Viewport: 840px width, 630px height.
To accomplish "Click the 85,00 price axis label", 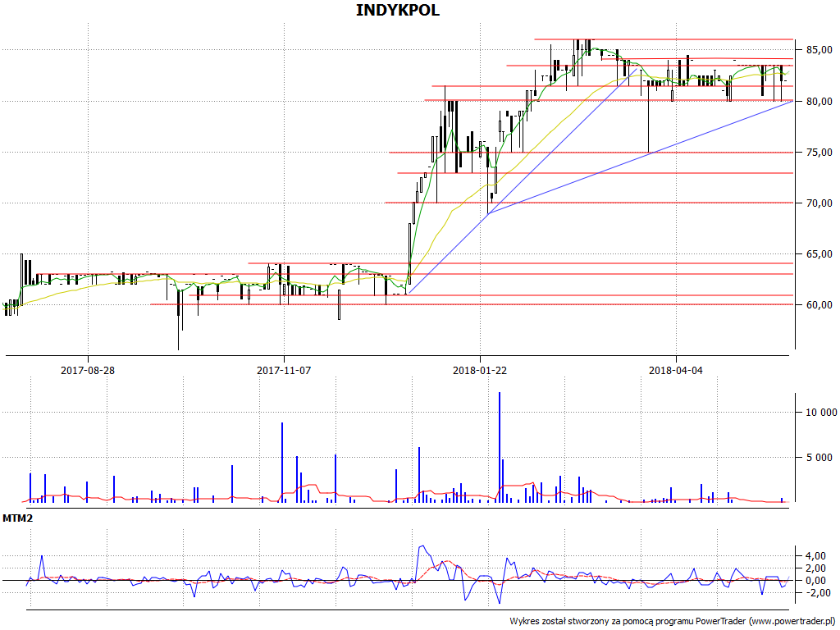I will pyautogui.click(x=819, y=50).
